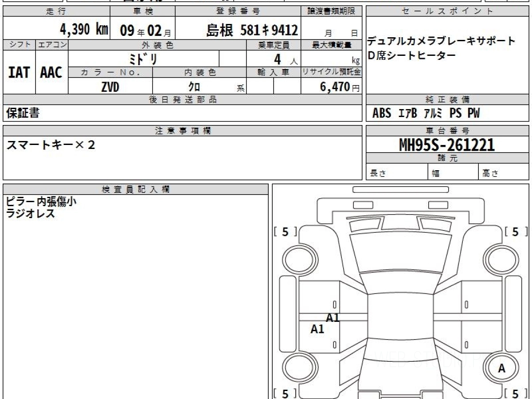This screenshot has height=399, width=532.
Task: Select the AAC air conditioner value cell
Action: [x=51, y=72]
